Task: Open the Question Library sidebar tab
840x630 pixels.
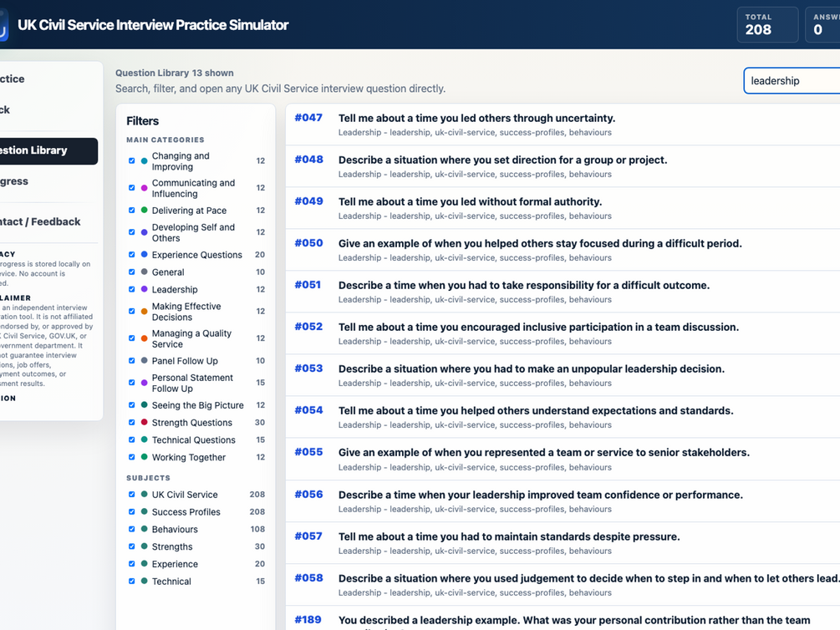Action: (x=48, y=150)
